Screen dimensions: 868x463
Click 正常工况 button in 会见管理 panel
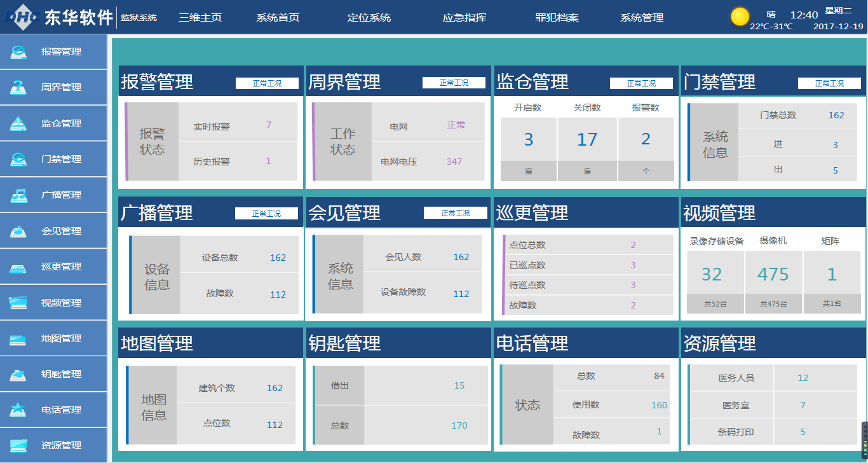[456, 213]
